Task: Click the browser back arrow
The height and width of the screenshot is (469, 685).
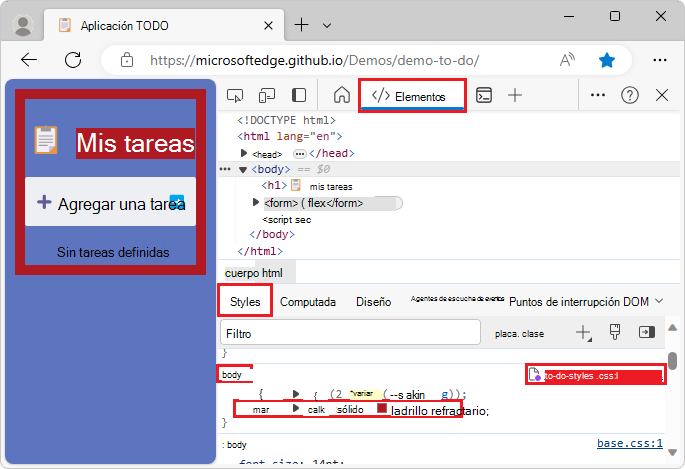Action: pos(29,60)
